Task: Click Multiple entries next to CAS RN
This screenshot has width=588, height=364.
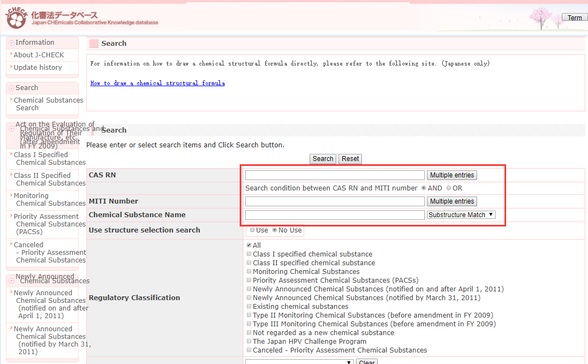Action: pyautogui.click(x=452, y=175)
